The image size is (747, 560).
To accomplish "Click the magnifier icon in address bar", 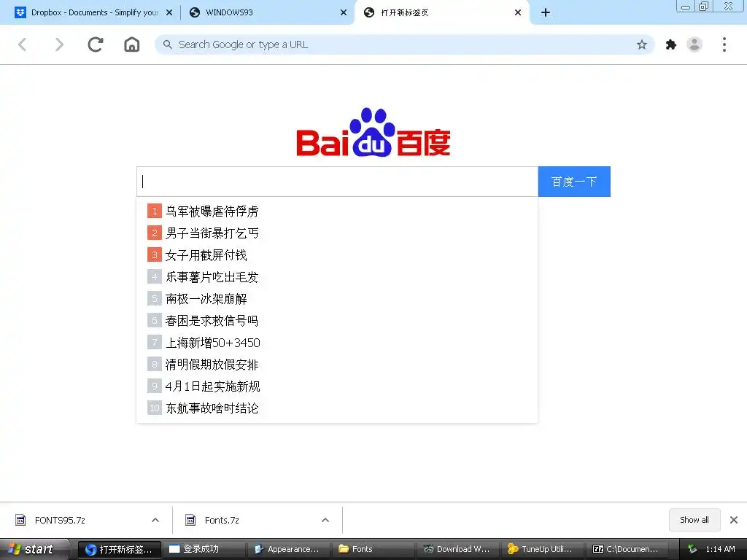I will (x=167, y=44).
